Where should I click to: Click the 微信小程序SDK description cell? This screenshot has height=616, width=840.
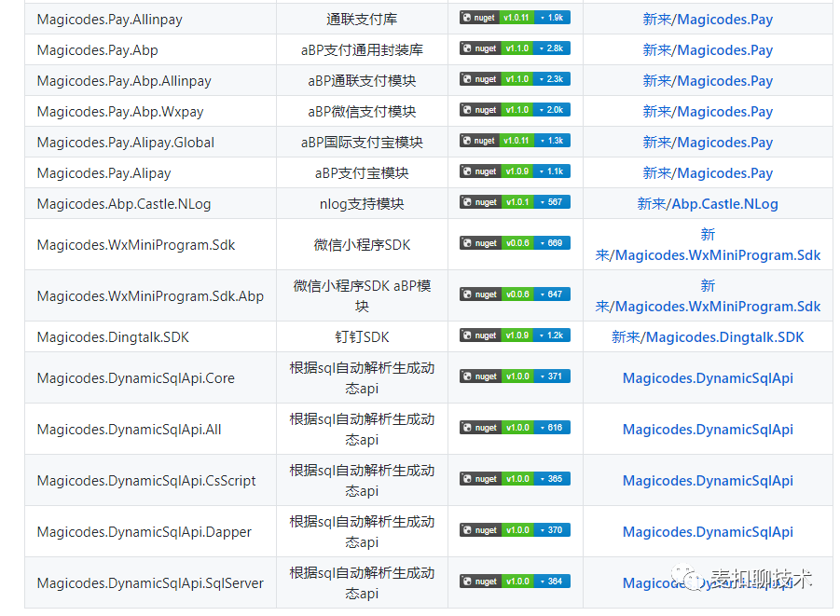362,245
